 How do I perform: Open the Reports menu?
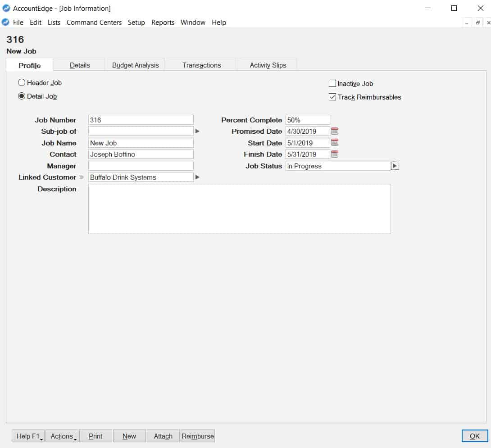click(x=163, y=23)
